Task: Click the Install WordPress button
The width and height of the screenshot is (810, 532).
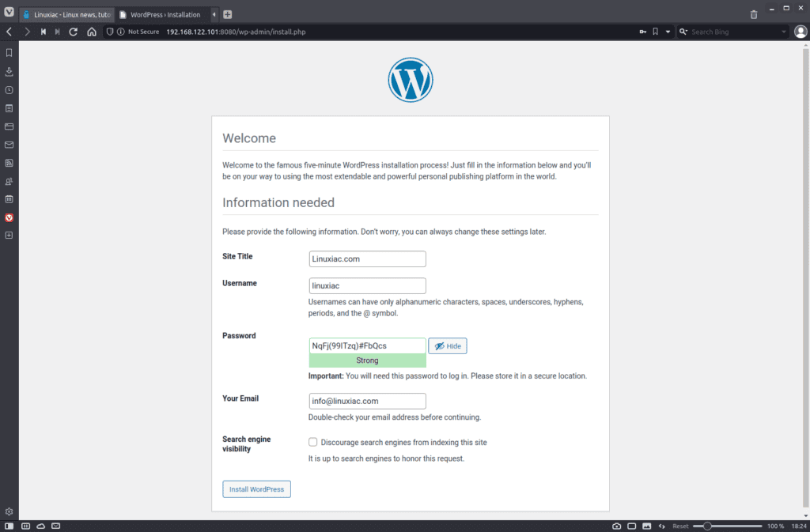Action: [x=257, y=489]
